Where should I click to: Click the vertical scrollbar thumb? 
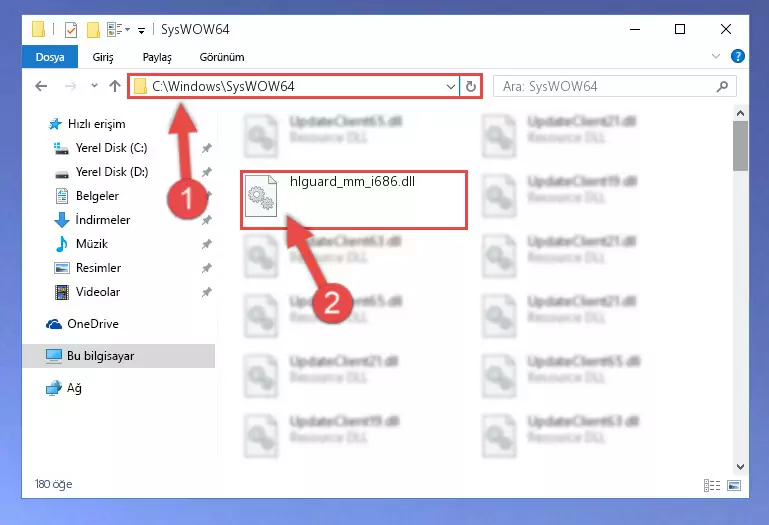pyautogui.click(x=740, y=146)
